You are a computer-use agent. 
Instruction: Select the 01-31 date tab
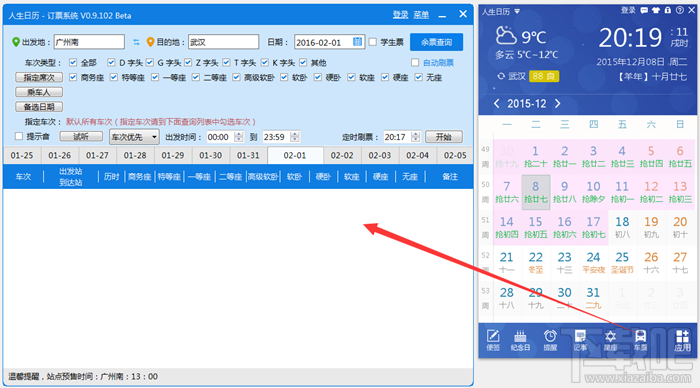pos(248,155)
